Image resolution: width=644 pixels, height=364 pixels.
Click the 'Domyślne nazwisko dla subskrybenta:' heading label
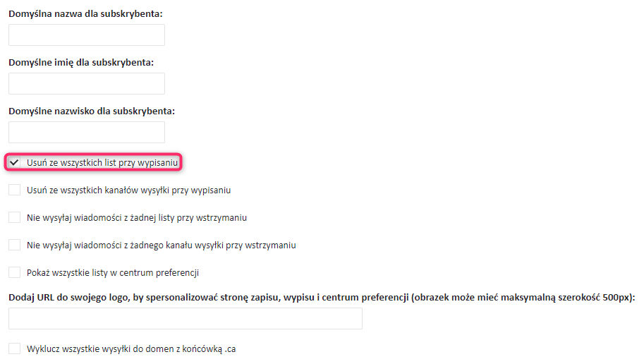click(x=92, y=111)
